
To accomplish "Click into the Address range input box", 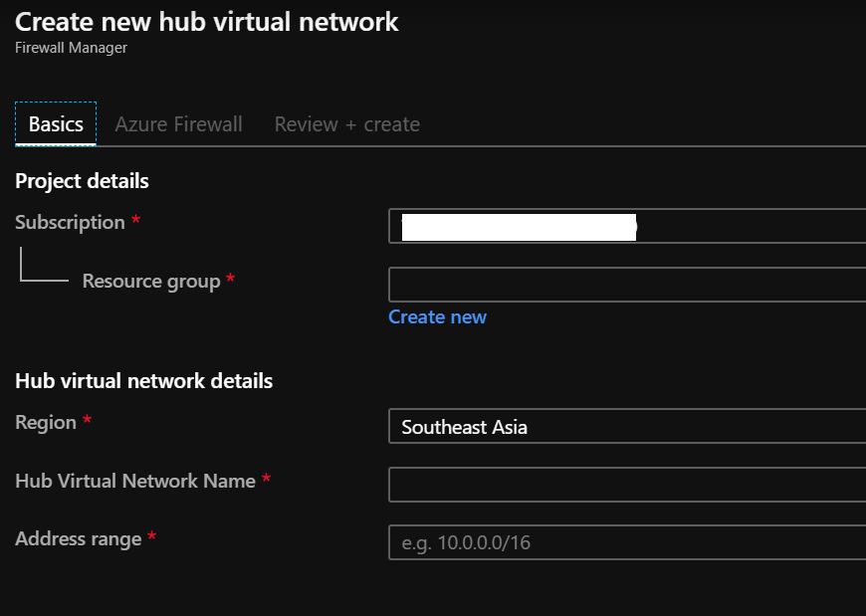I will pyautogui.click(x=627, y=543).
